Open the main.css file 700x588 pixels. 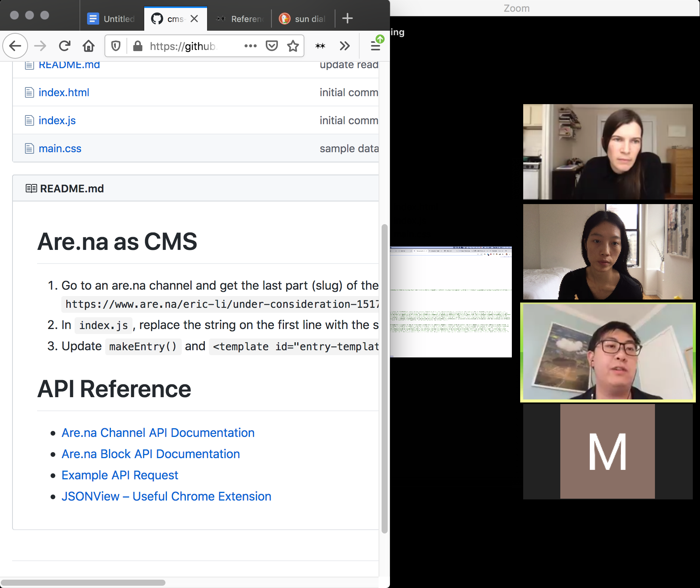coord(60,148)
